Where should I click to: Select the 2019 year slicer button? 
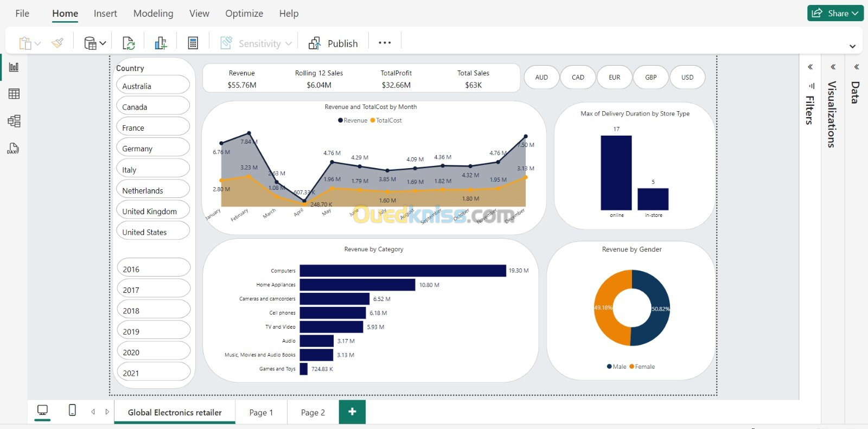154,330
